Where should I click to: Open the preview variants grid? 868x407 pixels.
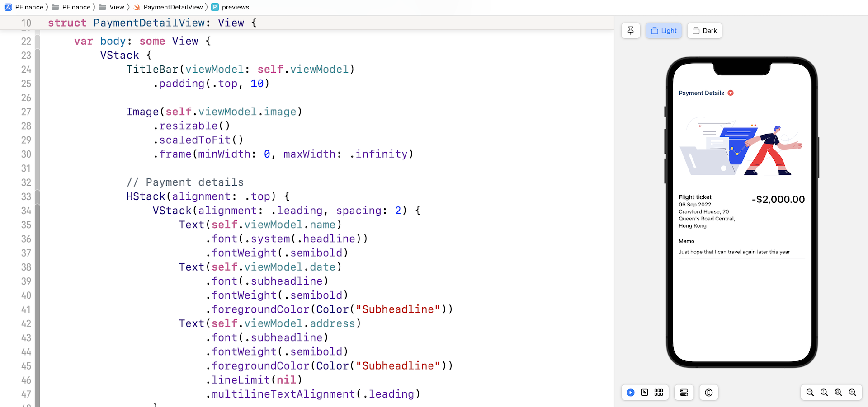click(x=659, y=393)
